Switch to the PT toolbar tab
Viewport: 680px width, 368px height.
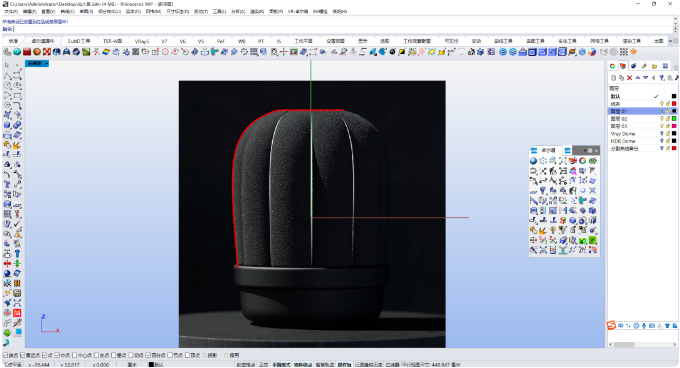261,41
